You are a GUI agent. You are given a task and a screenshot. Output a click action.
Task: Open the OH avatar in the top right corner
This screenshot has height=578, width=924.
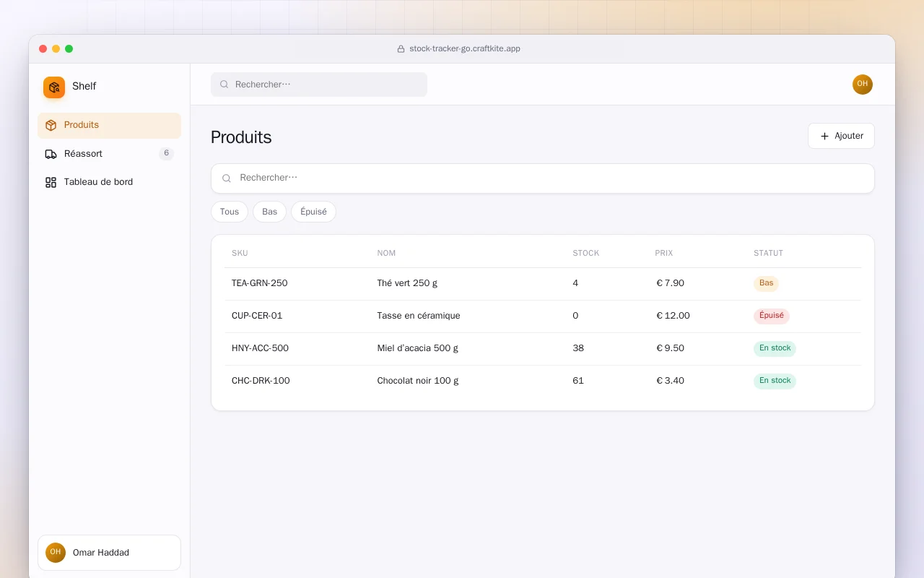click(x=863, y=85)
